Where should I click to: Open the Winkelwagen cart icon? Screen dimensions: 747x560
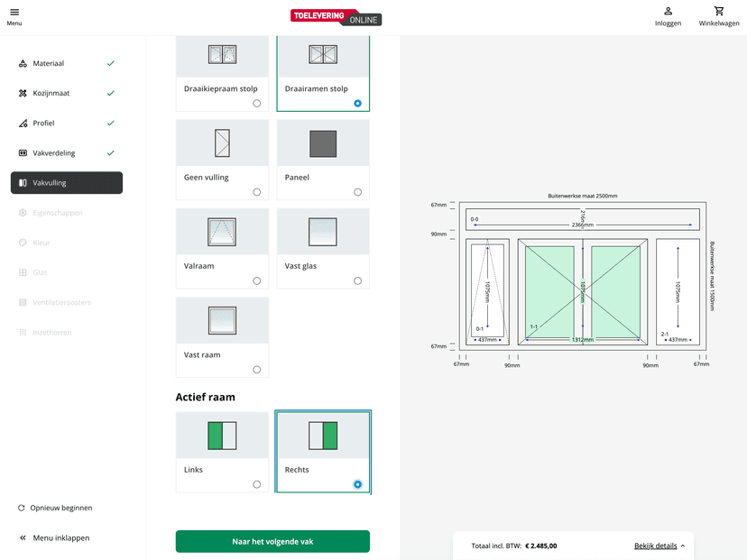point(718,12)
